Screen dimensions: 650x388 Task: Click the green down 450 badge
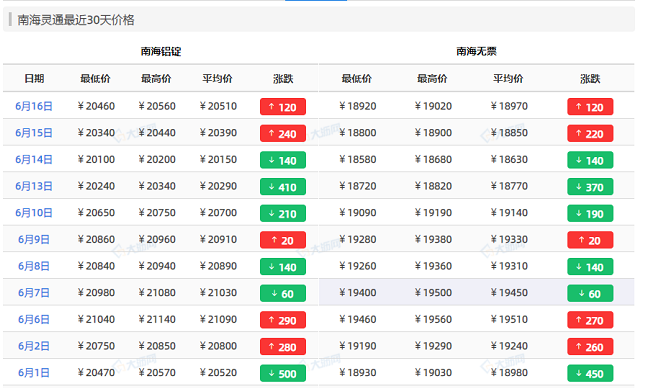point(590,373)
